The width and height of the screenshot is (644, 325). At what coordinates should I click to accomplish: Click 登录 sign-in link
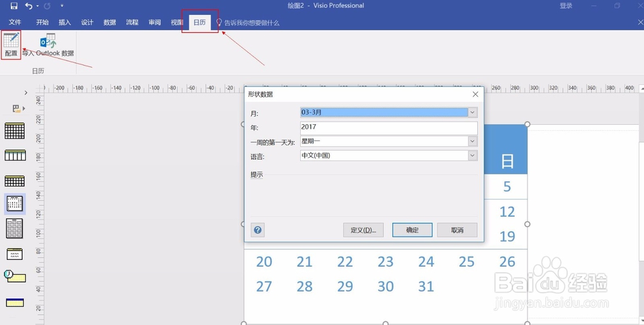click(x=566, y=6)
